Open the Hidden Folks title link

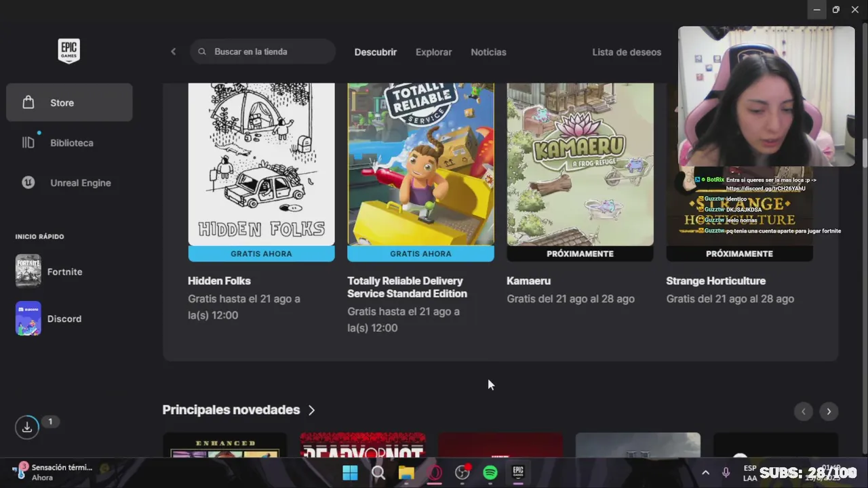click(219, 281)
